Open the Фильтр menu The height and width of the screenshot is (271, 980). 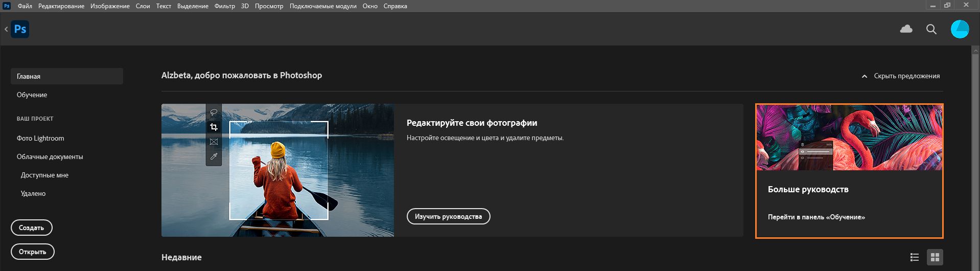tap(225, 6)
